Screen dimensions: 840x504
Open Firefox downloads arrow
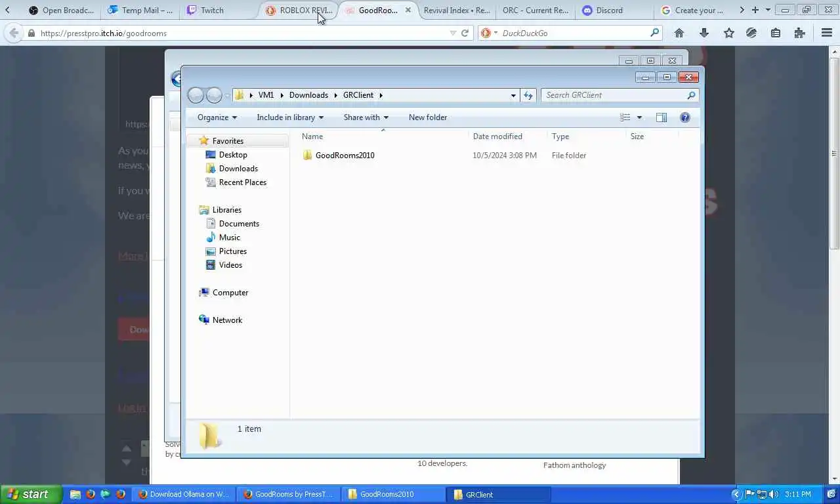point(704,33)
